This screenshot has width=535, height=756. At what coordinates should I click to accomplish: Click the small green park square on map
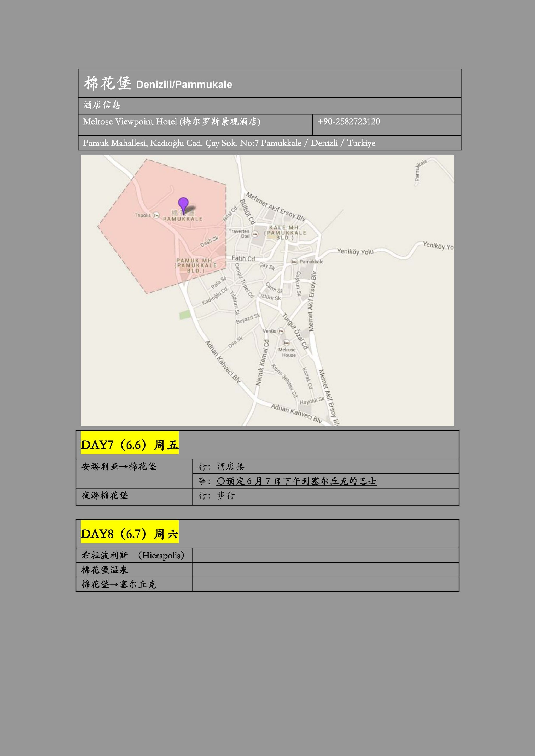click(185, 315)
